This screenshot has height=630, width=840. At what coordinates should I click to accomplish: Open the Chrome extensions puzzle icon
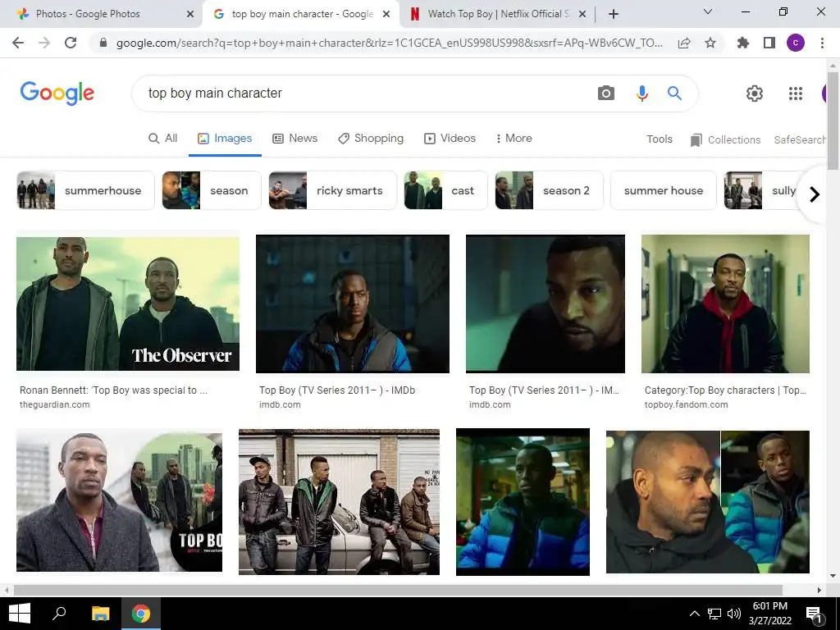743,43
